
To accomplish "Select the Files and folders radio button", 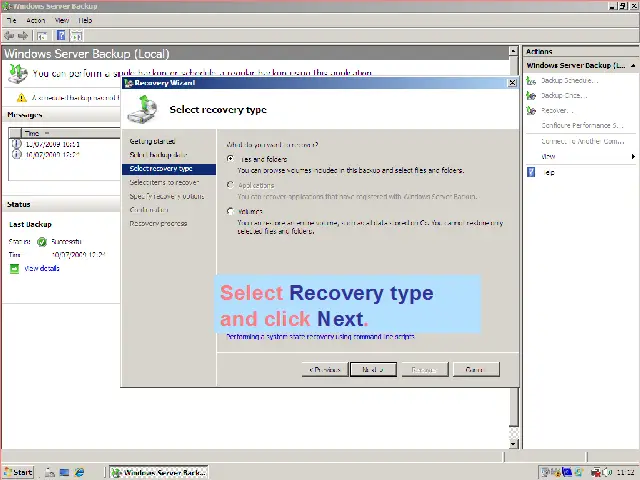I will [x=231, y=159].
